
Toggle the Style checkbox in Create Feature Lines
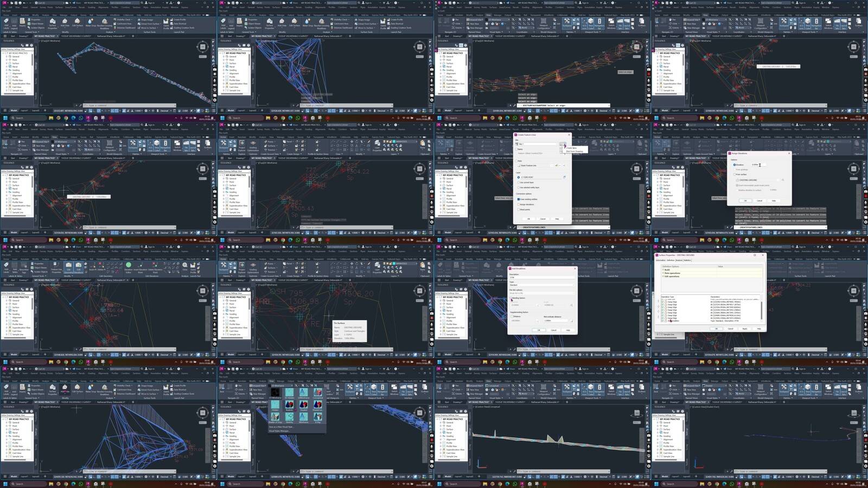click(x=517, y=161)
